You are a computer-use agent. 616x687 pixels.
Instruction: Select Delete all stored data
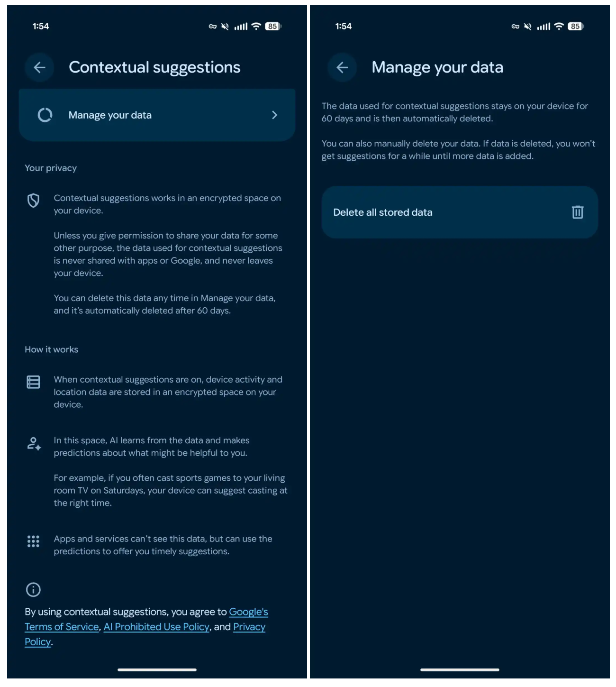tap(459, 212)
